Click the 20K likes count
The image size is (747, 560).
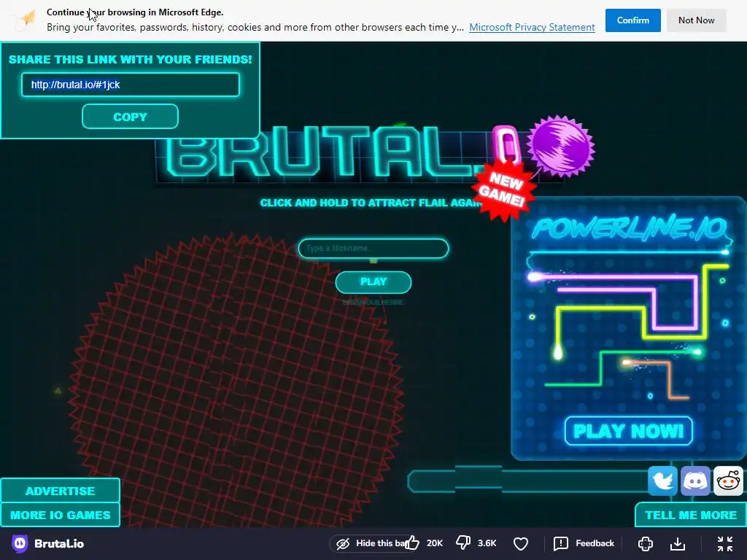pyautogui.click(x=435, y=543)
